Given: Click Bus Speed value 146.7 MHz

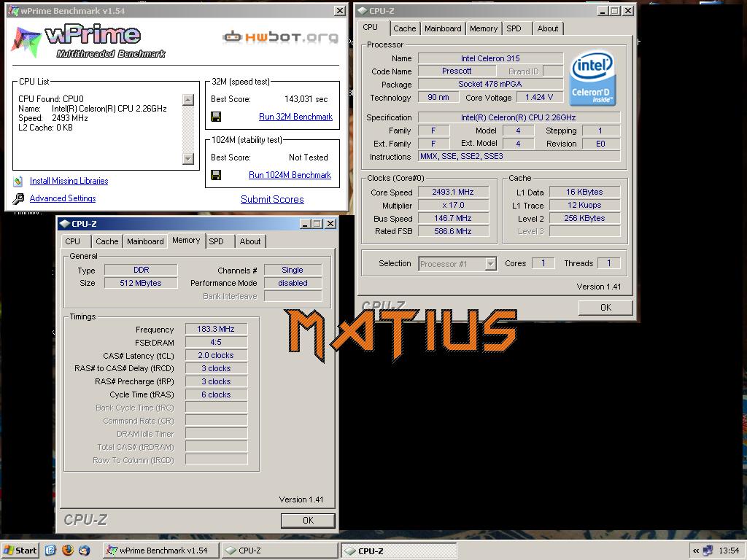Looking at the screenshot, I should [453, 218].
